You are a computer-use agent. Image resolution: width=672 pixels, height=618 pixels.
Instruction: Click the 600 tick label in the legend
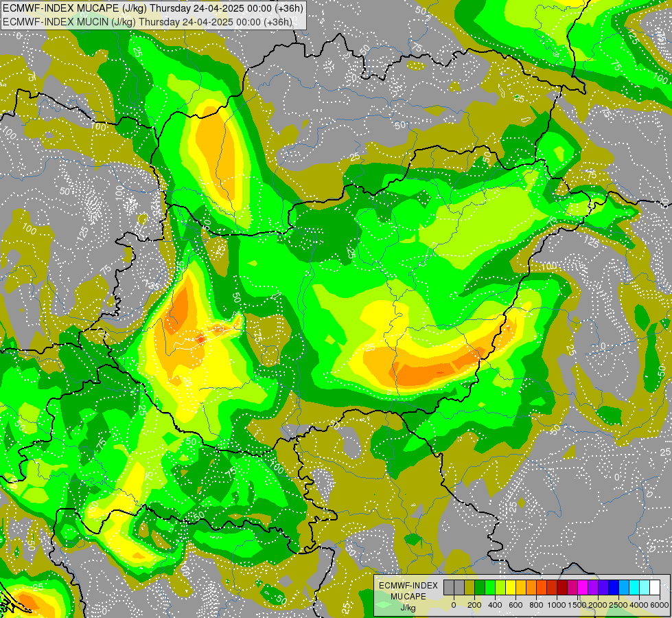[x=515, y=605]
